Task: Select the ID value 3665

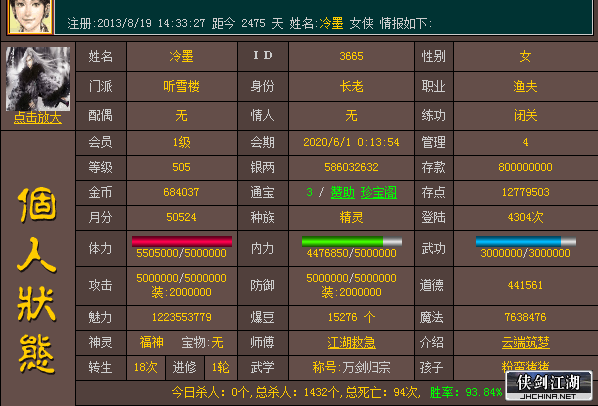Action: click(351, 56)
